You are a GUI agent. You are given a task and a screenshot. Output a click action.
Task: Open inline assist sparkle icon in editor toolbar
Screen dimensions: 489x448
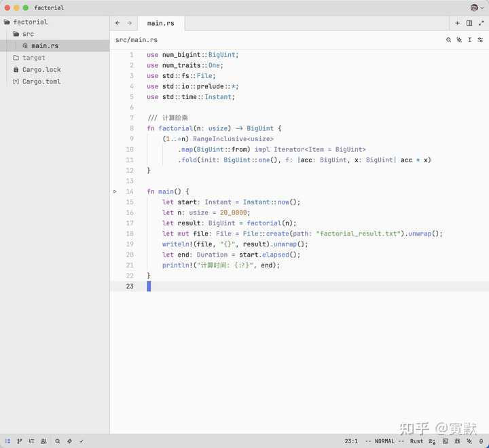click(x=459, y=39)
